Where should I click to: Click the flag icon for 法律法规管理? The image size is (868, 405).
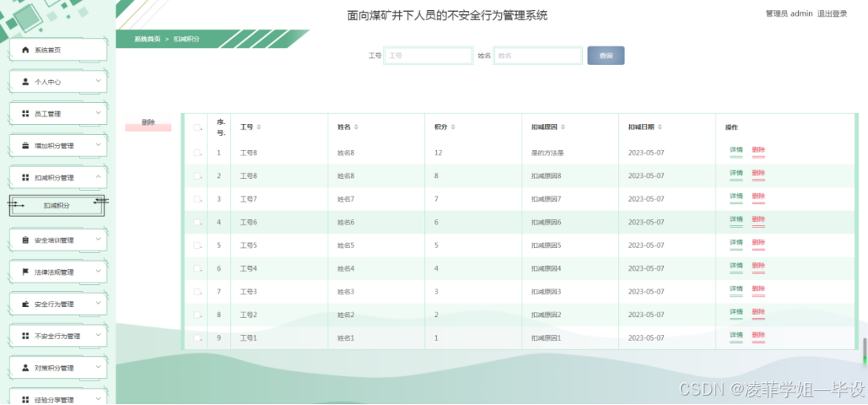coord(25,272)
